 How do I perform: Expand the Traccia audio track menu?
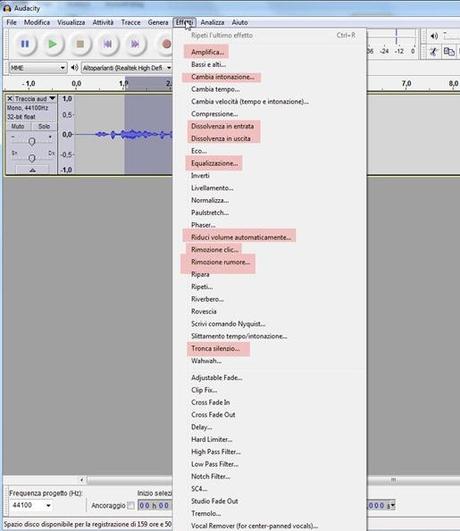click(52, 99)
